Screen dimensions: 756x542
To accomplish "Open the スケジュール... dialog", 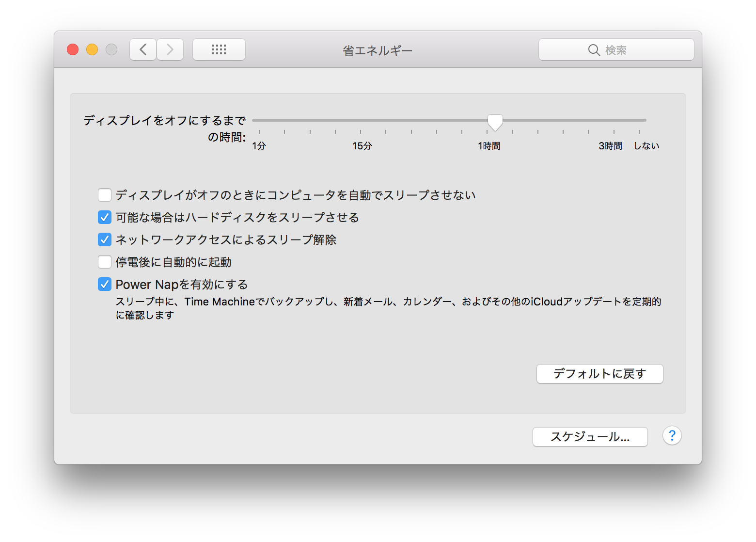I will pyautogui.click(x=590, y=436).
